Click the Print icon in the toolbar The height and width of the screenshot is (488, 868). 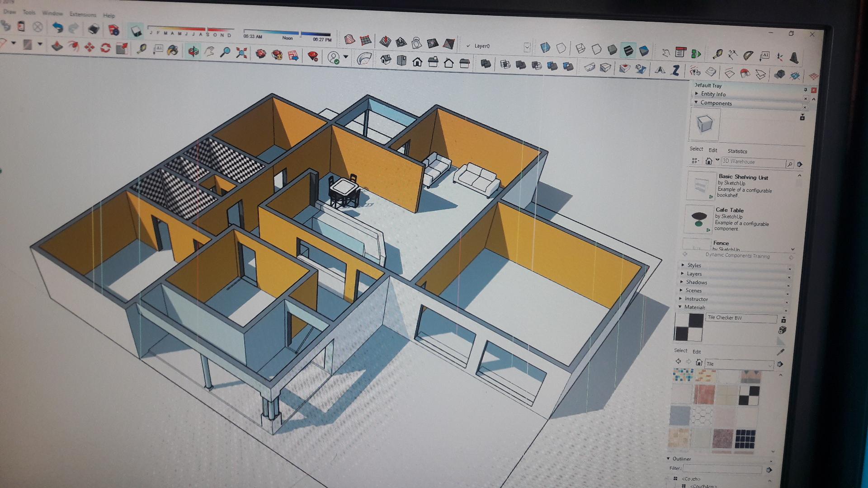[x=94, y=29]
